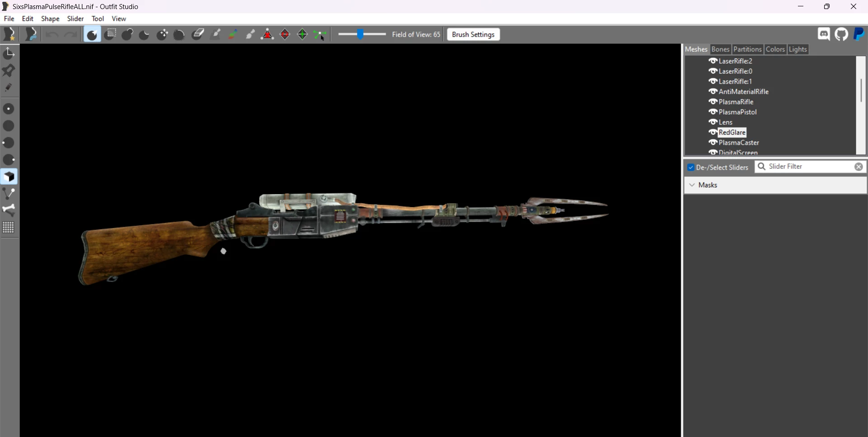The image size is (868, 437).
Task: Click the Load Project icon
Action: (x=31, y=34)
